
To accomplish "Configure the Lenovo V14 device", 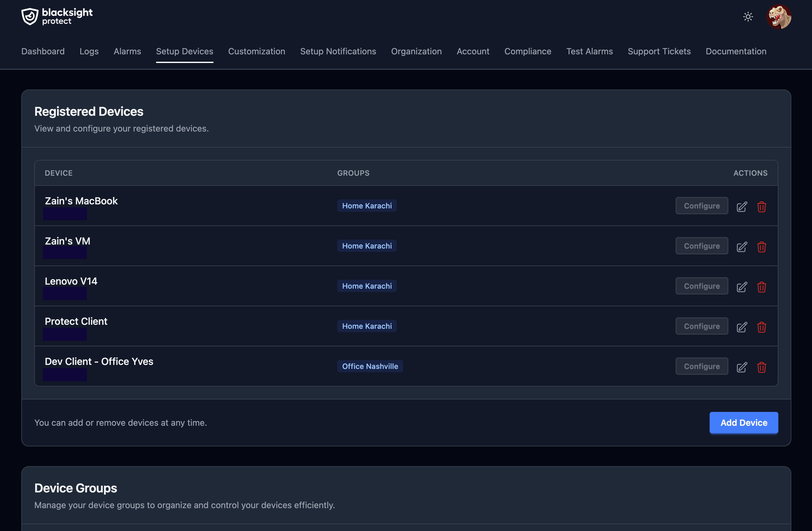I will tap(702, 286).
